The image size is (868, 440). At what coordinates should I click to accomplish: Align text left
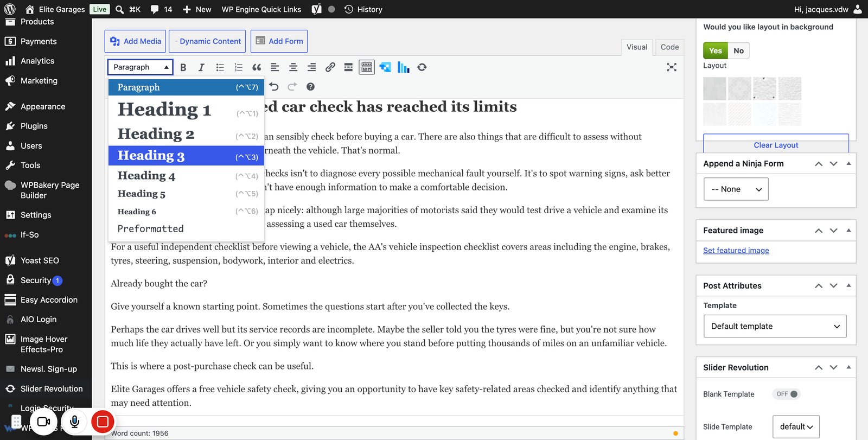pos(275,67)
